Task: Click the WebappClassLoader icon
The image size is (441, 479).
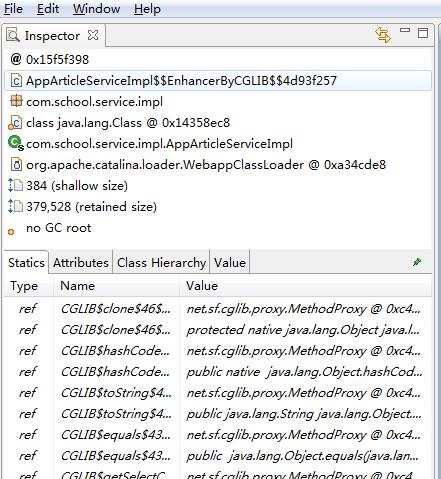Action: 16,165
